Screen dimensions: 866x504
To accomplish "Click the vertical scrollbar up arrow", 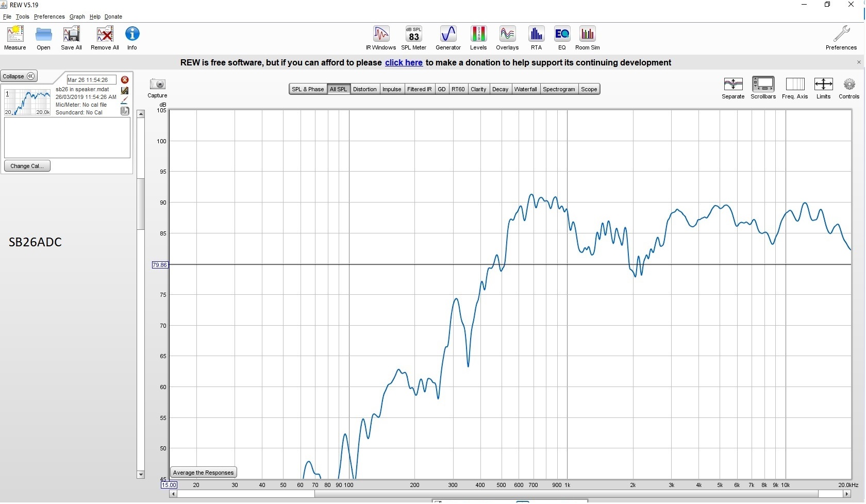I will tap(141, 114).
